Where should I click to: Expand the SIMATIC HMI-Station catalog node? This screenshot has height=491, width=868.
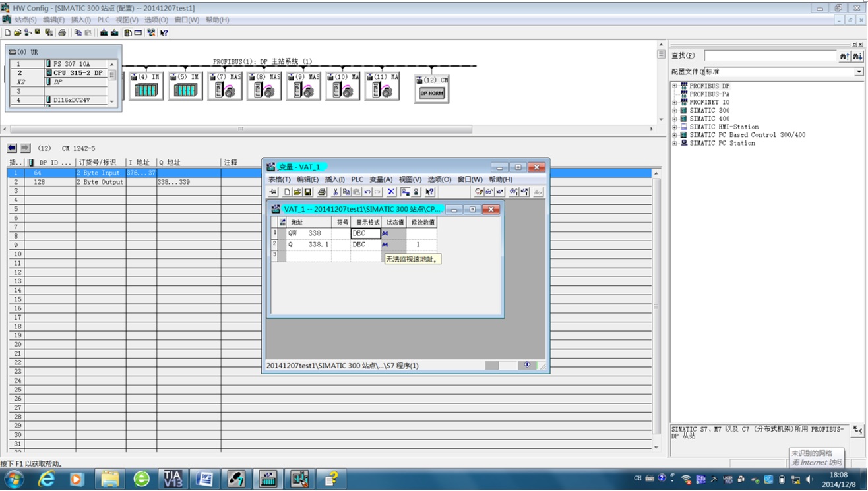675,127
